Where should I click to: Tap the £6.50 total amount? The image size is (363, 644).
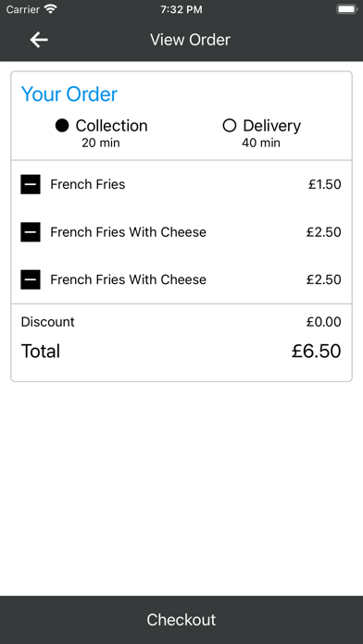316,352
